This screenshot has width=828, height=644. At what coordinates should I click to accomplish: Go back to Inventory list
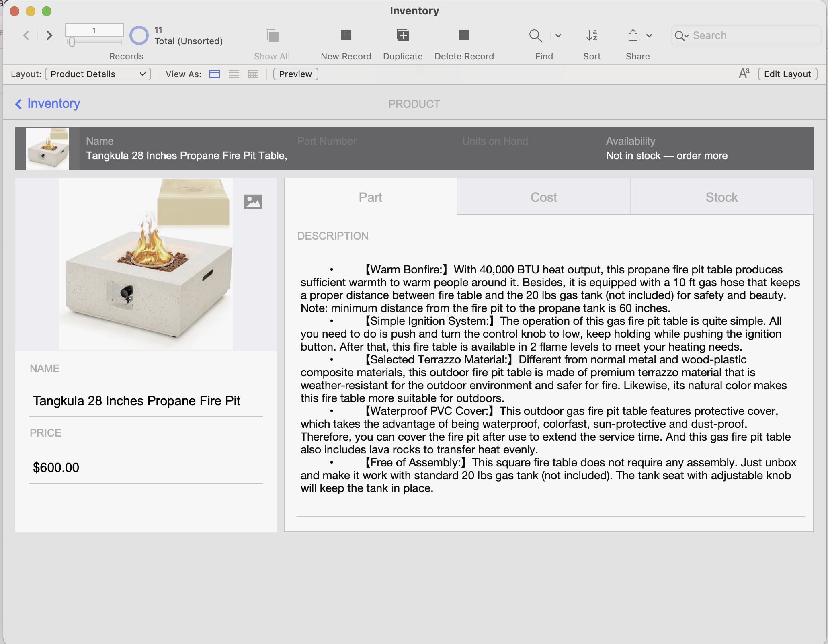coord(47,104)
